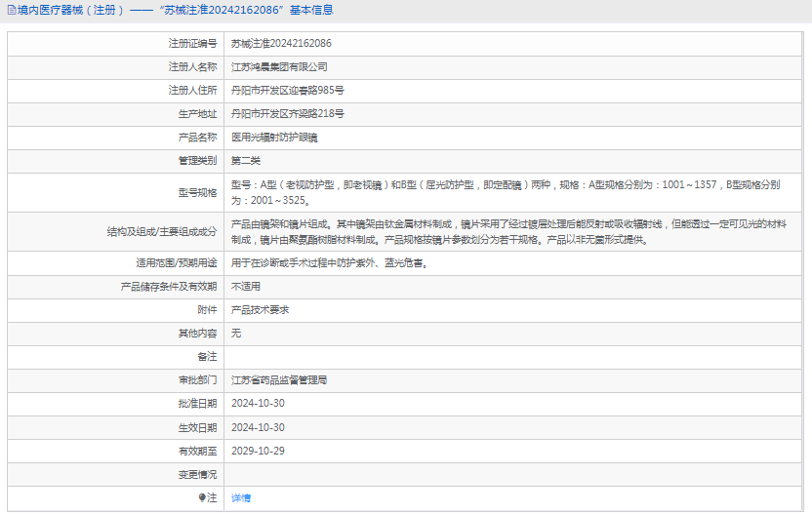Click the 产品名称 label
The width and height of the screenshot is (812, 514).
(197, 138)
